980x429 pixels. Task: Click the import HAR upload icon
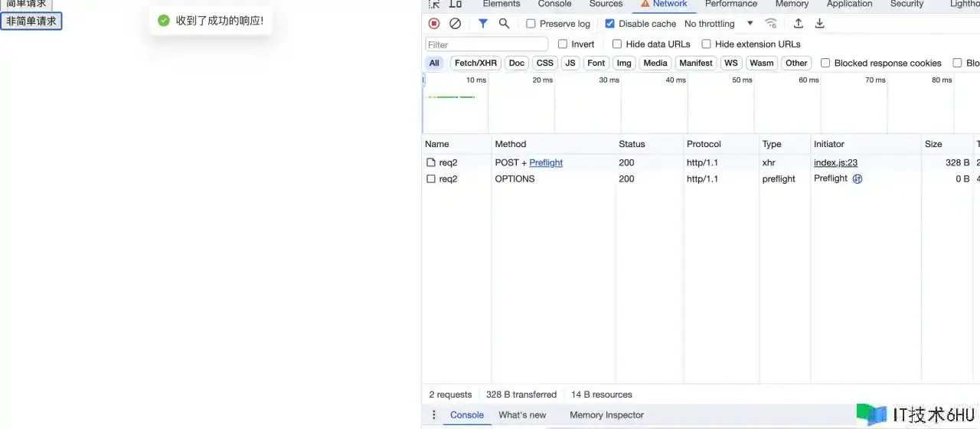coord(798,24)
